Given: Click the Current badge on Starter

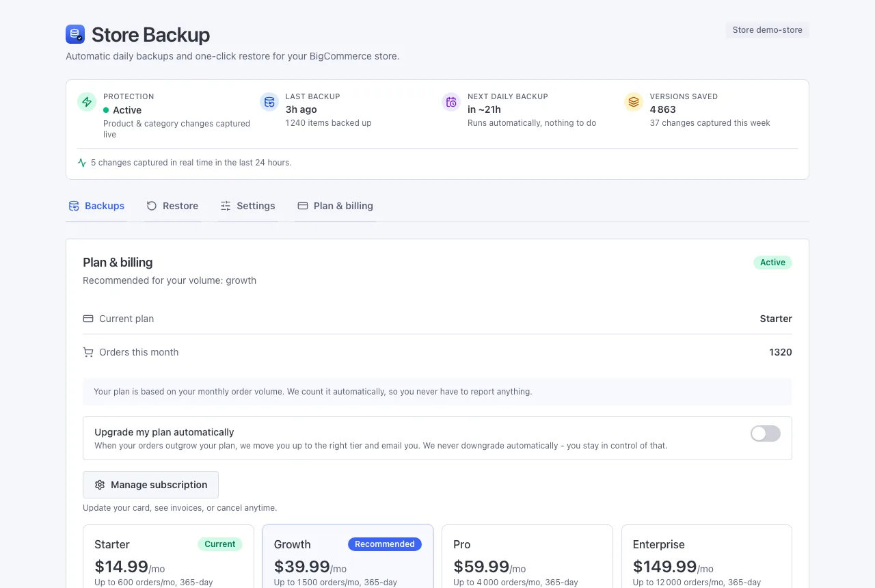Looking at the screenshot, I should (220, 544).
